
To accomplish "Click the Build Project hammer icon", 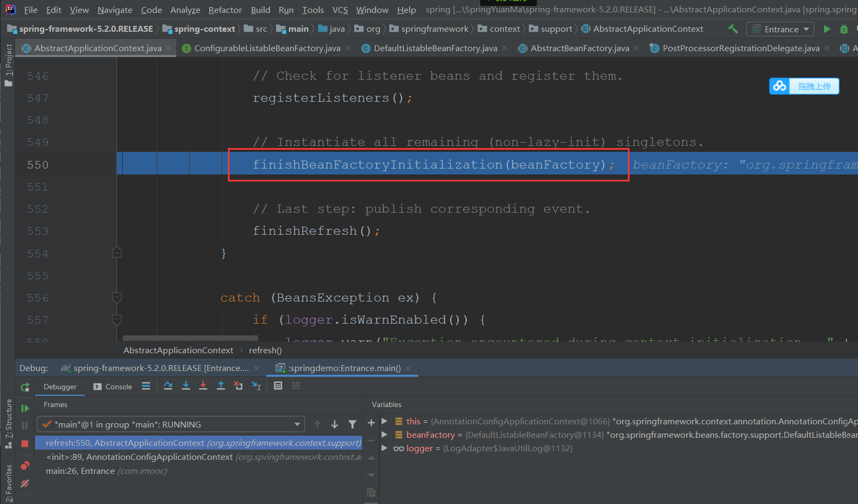I will click(x=734, y=29).
